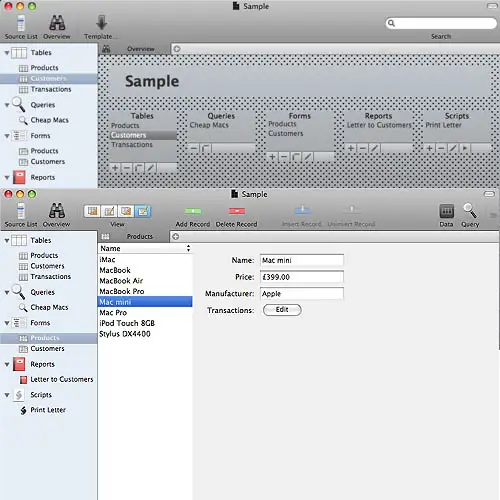Select Cheap Macs query in bottom window sidebar

click(x=49, y=308)
